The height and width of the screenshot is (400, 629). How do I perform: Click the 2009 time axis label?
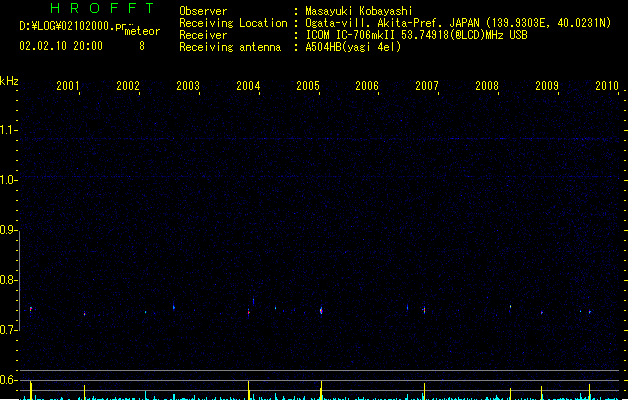point(547,85)
